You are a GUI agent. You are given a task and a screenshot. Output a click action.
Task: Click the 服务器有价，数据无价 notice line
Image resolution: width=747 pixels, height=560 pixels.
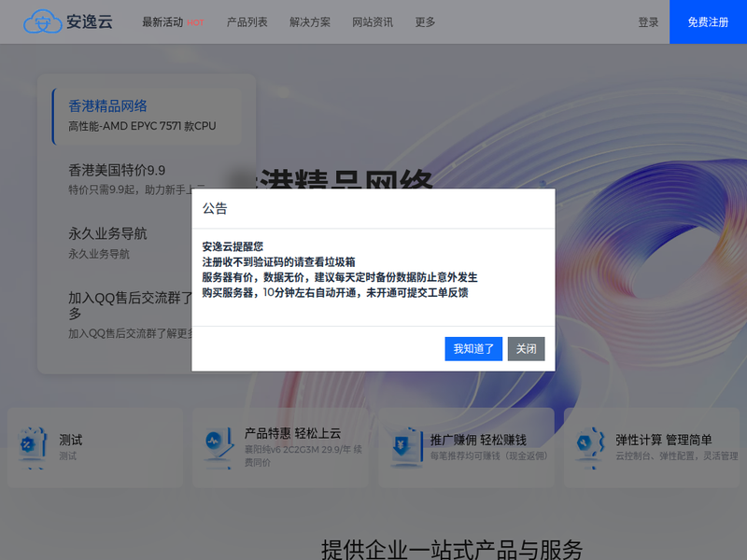(x=340, y=277)
